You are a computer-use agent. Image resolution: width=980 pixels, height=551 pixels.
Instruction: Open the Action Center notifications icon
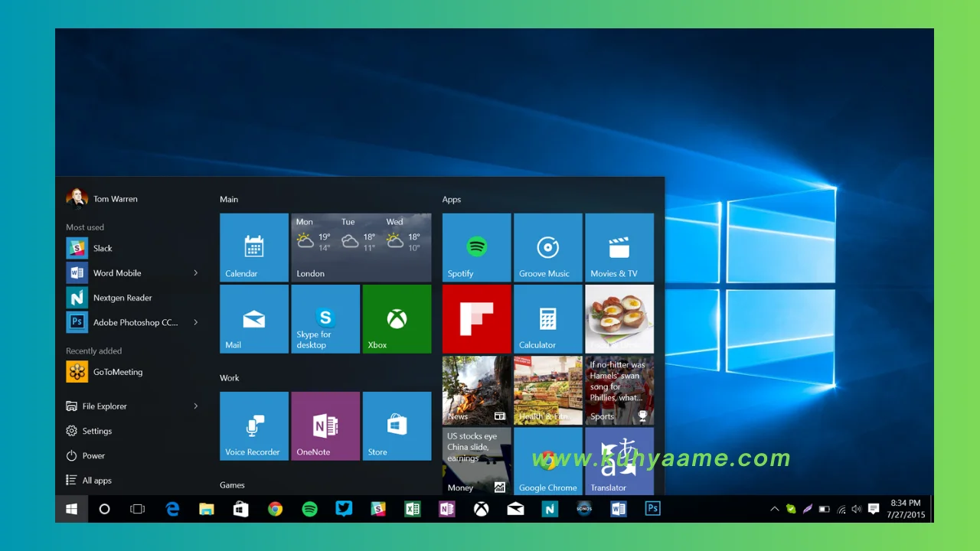coord(874,509)
